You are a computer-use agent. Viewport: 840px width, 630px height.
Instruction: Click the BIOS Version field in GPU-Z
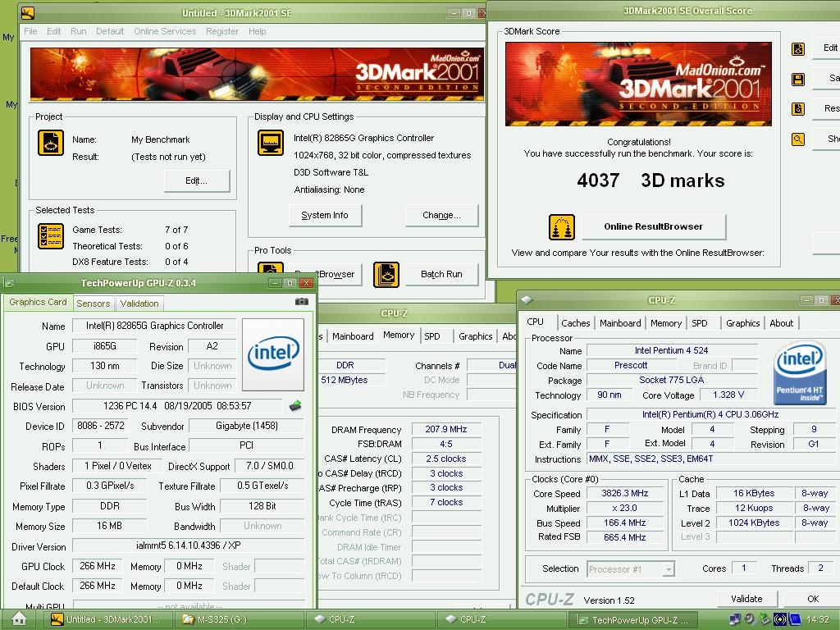tap(177, 406)
